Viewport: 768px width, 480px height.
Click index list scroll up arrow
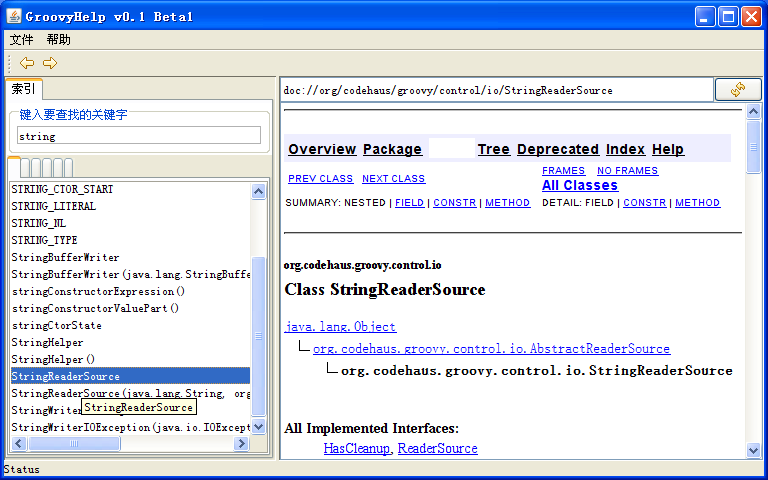coord(259,191)
